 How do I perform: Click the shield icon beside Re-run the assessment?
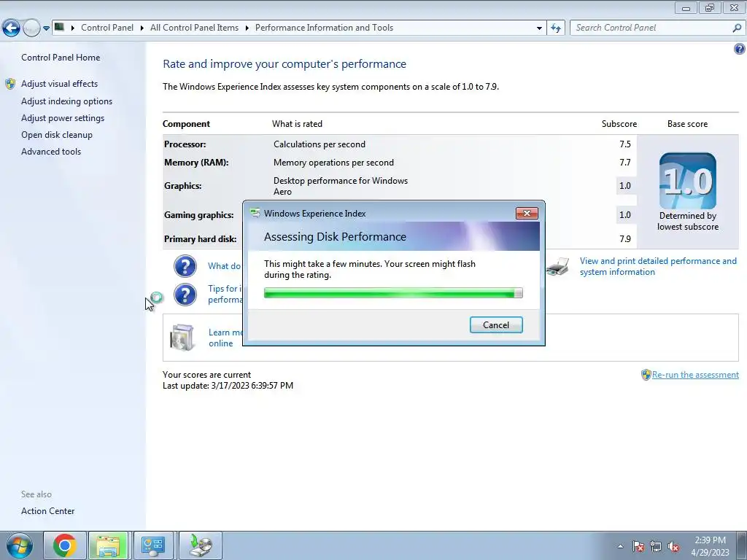646,375
